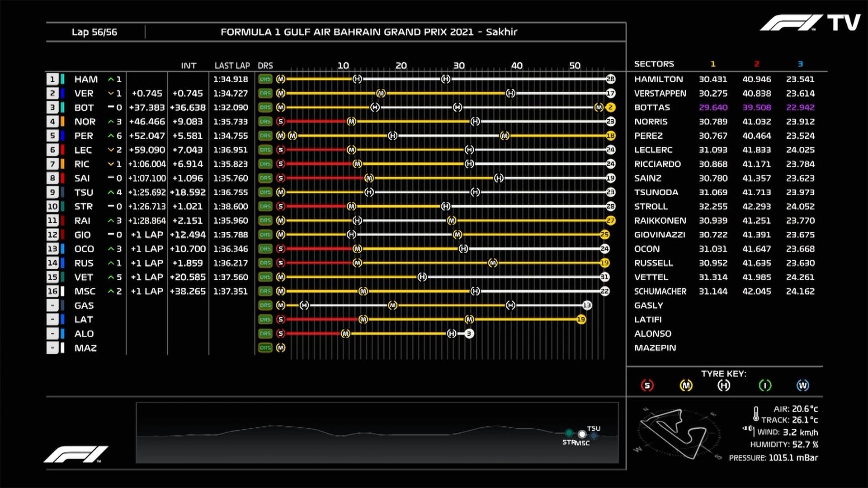
Task: Select the BOT driver row label
Action: tap(84, 108)
